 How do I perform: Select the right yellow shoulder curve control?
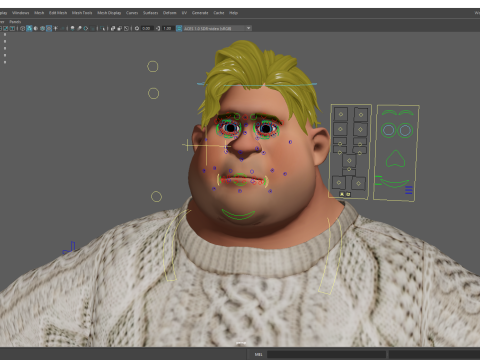tap(331, 256)
